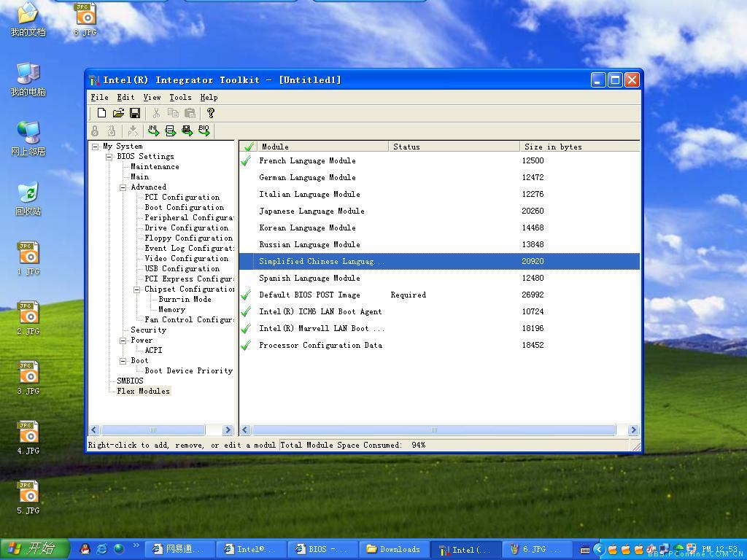
Task: Open the Help menu
Action: tap(209, 97)
